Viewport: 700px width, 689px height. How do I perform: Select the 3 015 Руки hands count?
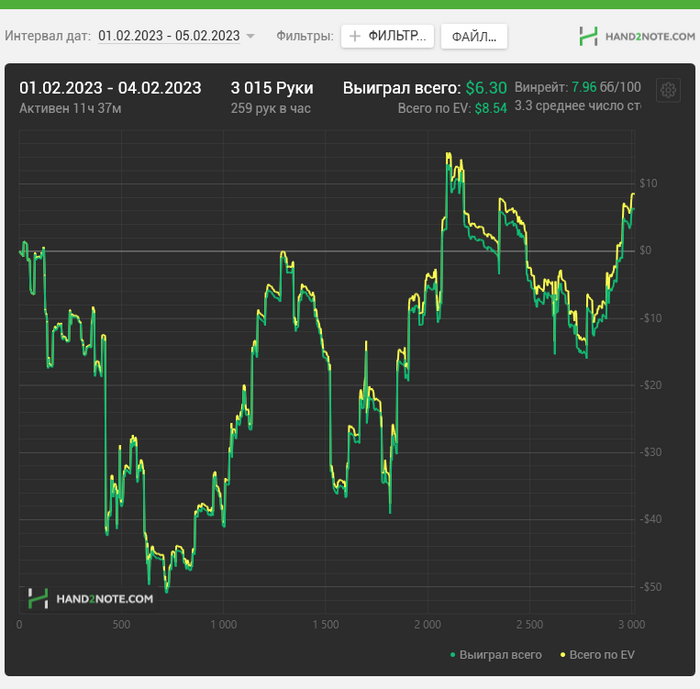click(x=272, y=88)
